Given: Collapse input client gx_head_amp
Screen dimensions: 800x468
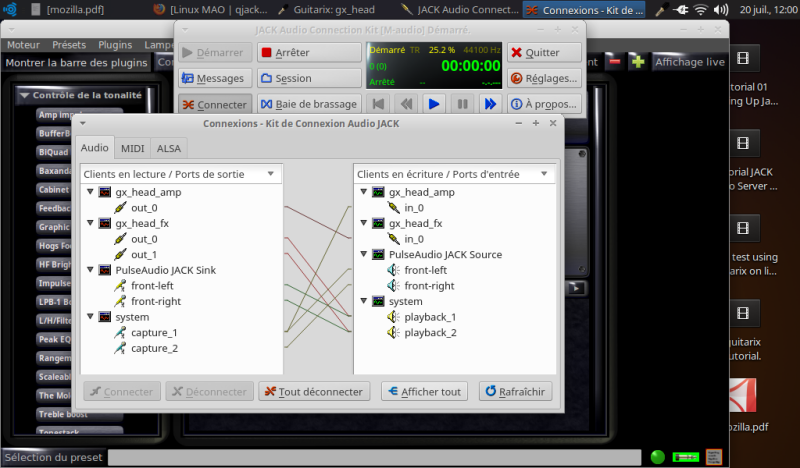Looking at the screenshot, I should (364, 192).
